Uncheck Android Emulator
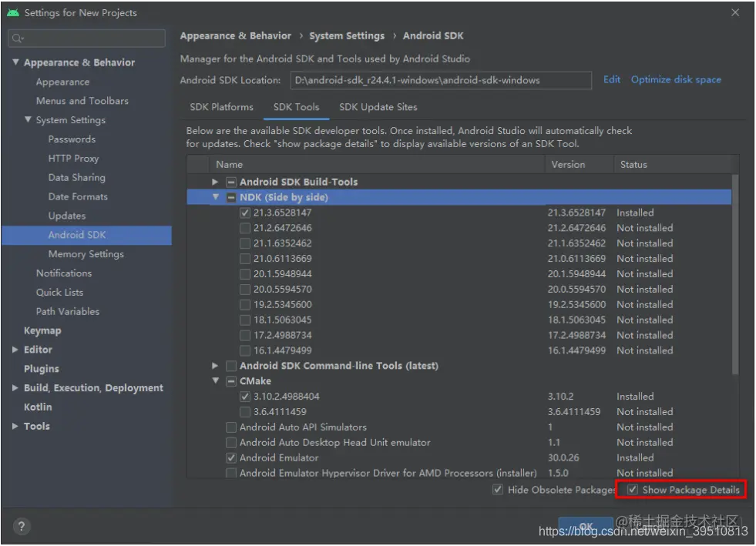The image size is (756, 546). [231, 457]
